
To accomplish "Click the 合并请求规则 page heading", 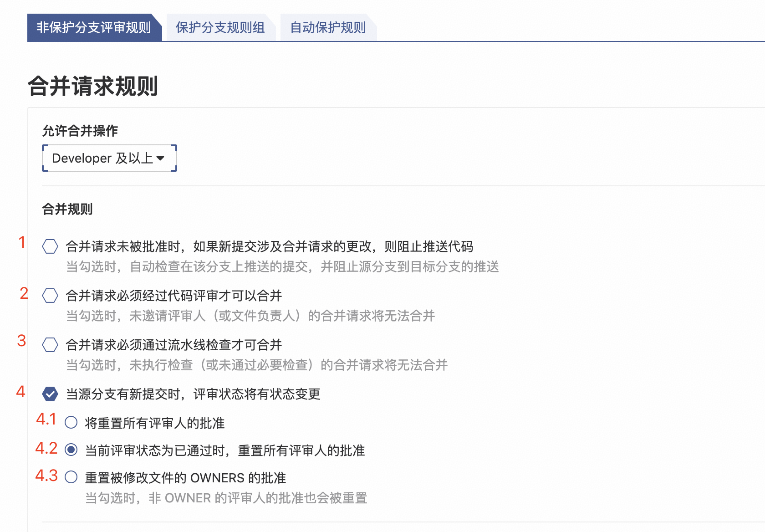I will coord(93,86).
